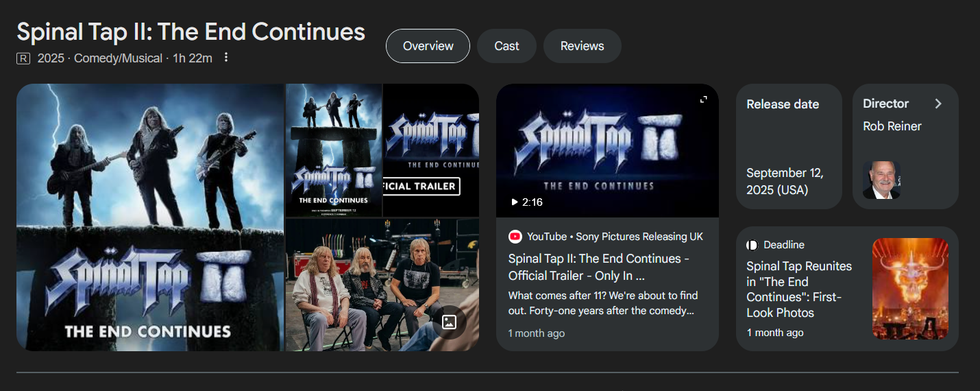Switch to the Reviews tab

pyautogui.click(x=582, y=46)
